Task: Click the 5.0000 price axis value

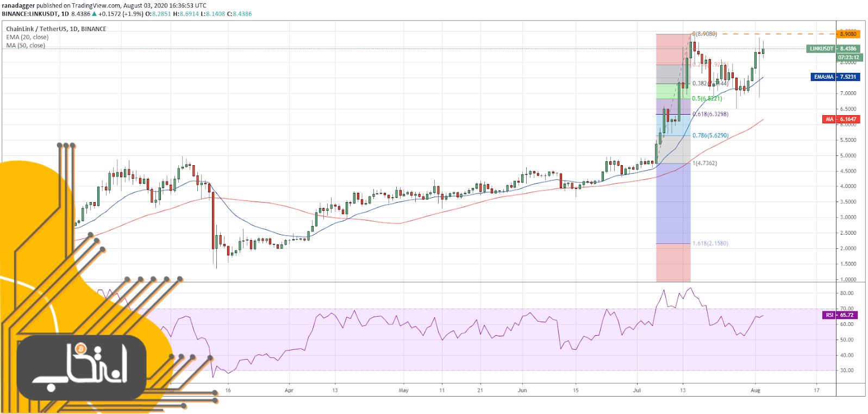Action: coord(848,155)
